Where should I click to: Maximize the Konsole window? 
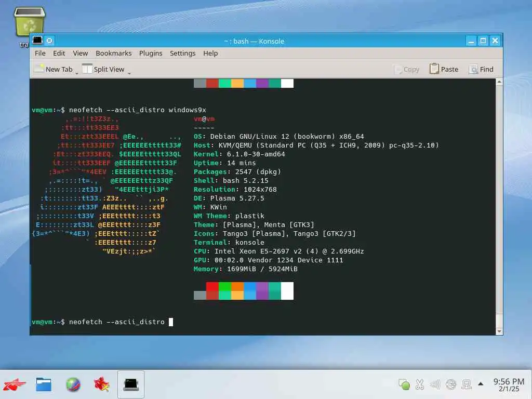click(x=483, y=41)
